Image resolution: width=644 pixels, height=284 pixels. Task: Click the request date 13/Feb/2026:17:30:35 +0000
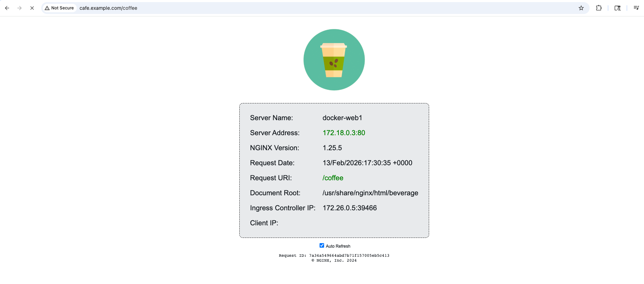367,163
